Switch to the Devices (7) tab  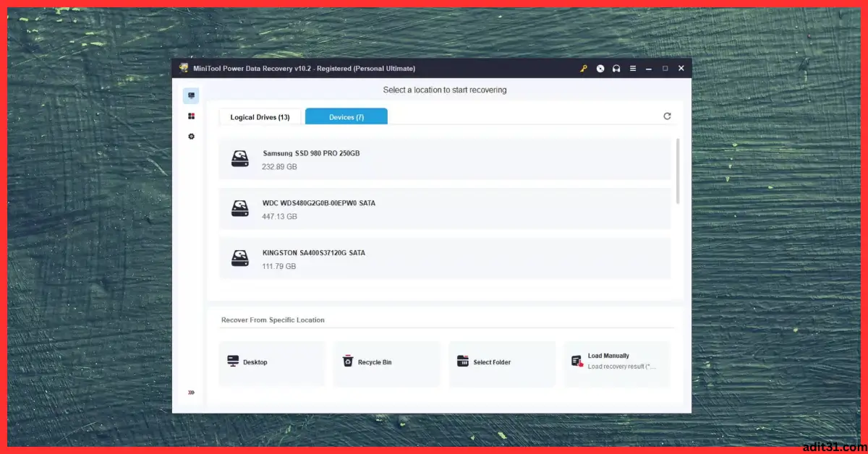click(346, 116)
